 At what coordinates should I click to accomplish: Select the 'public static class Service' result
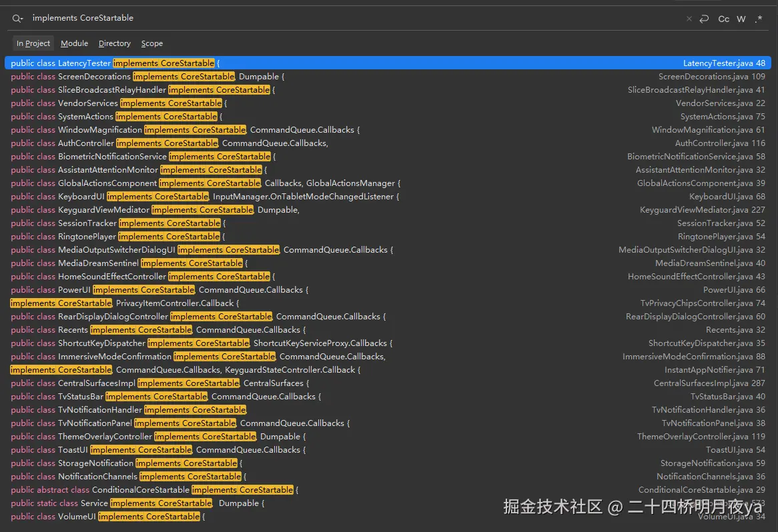[x=388, y=504]
